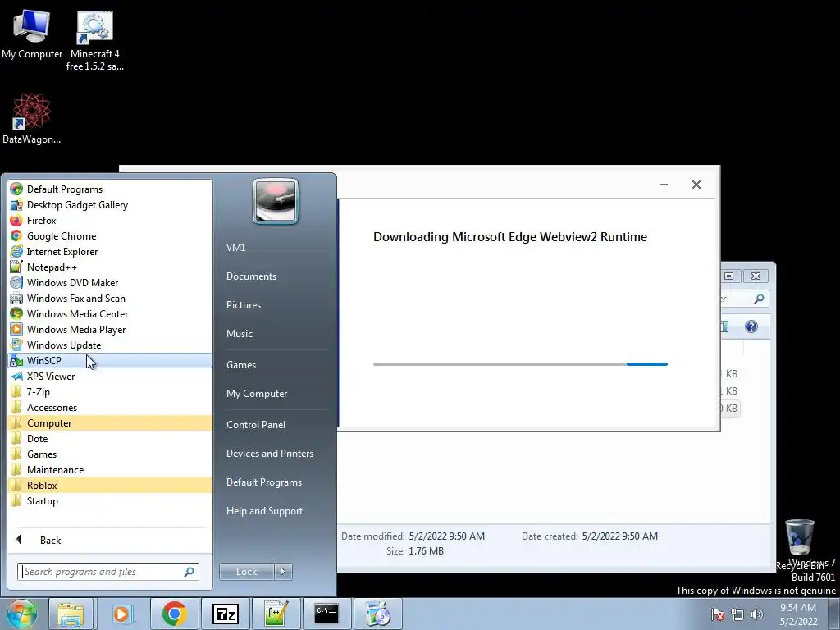Open Help and Support
Screen dimensions: 840x630
[264, 511]
